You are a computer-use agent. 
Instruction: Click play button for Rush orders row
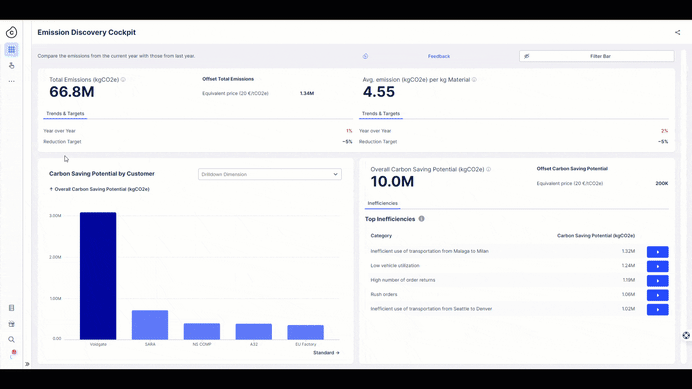[x=658, y=295]
